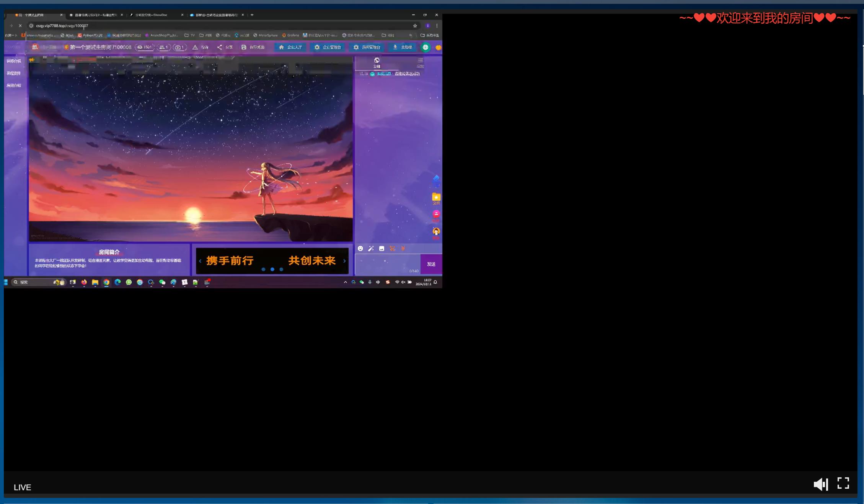Open the 房间管理台 settings button
Viewport: 864px width, 504px height.
coord(367,47)
